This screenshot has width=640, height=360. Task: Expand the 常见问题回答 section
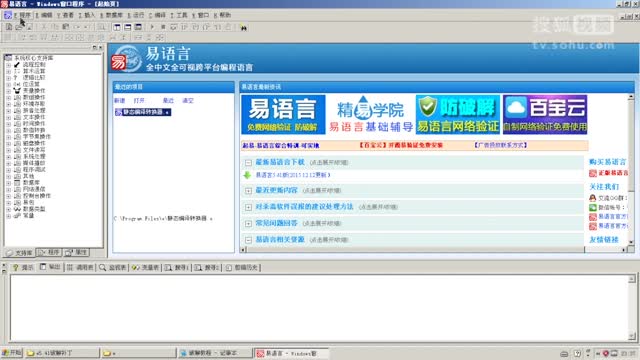point(248,224)
